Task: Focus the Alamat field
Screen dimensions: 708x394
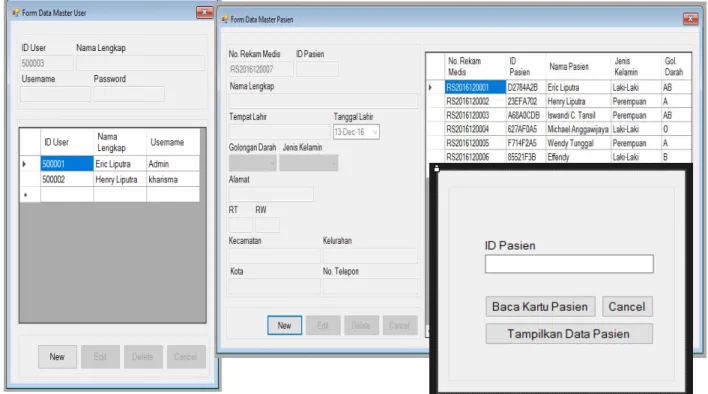Action: click(271, 195)
